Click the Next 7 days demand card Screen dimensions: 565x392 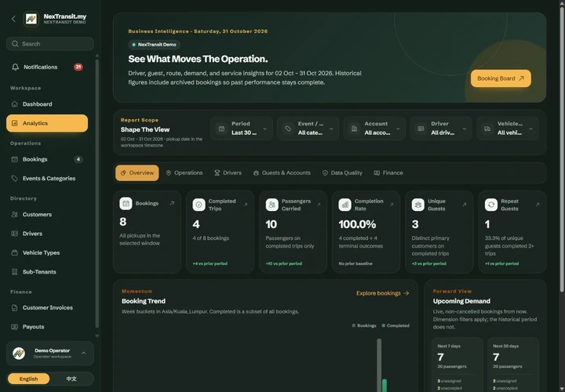(x=457, y=365)
